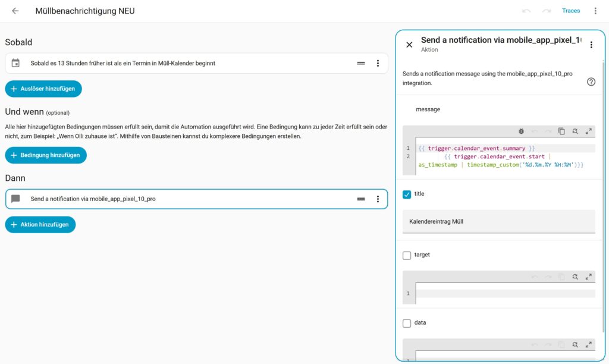Open find and replace in the message editor
Image resolution: width=609 pixels, height=364 pixels.
click(575, 131)
